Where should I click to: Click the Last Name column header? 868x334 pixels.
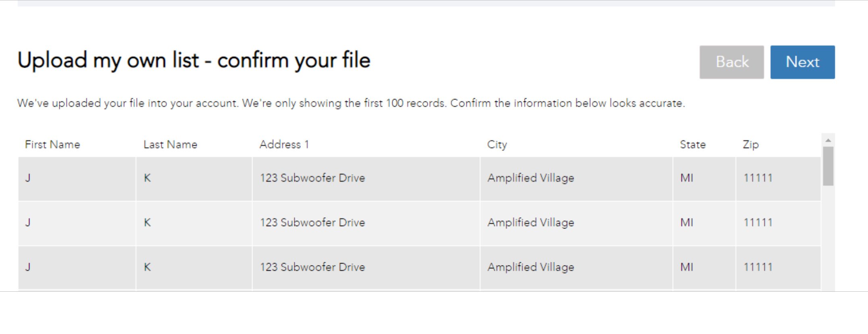[170, 145]
